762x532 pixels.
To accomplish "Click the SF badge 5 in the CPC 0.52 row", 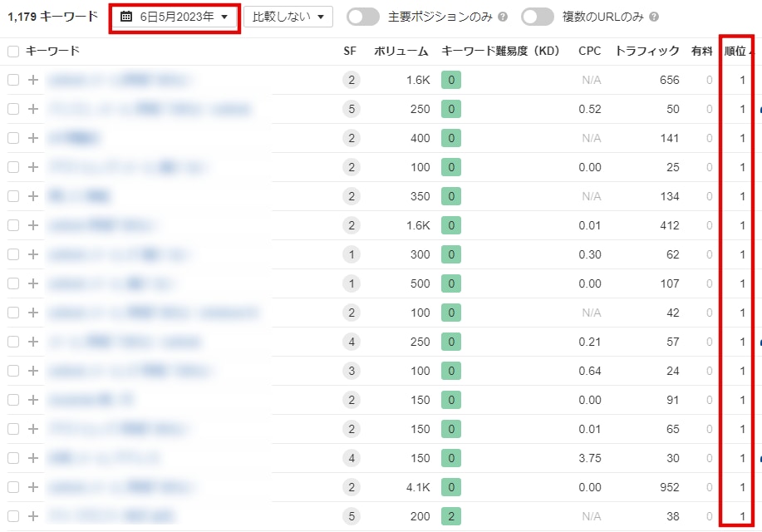I will (352, 109).
